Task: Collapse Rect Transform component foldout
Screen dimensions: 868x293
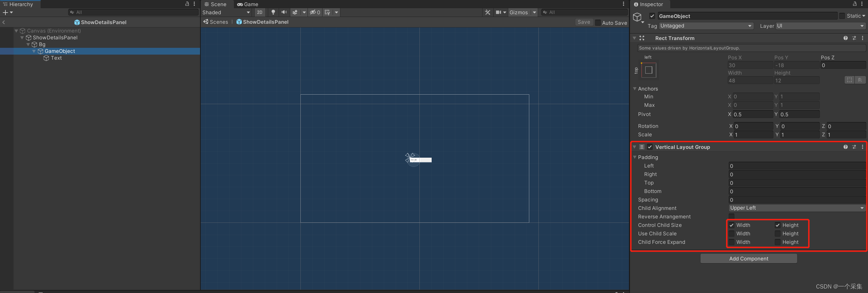Action: 634,38
